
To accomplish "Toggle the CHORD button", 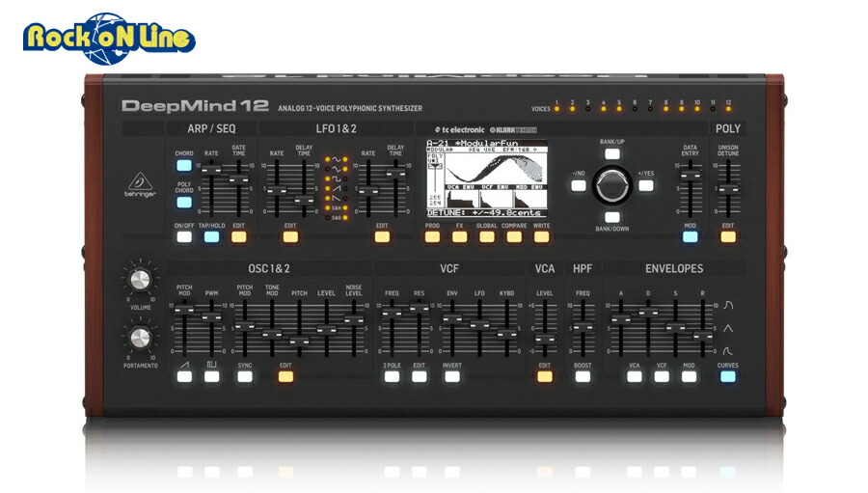I will click(x=184, y=165).
